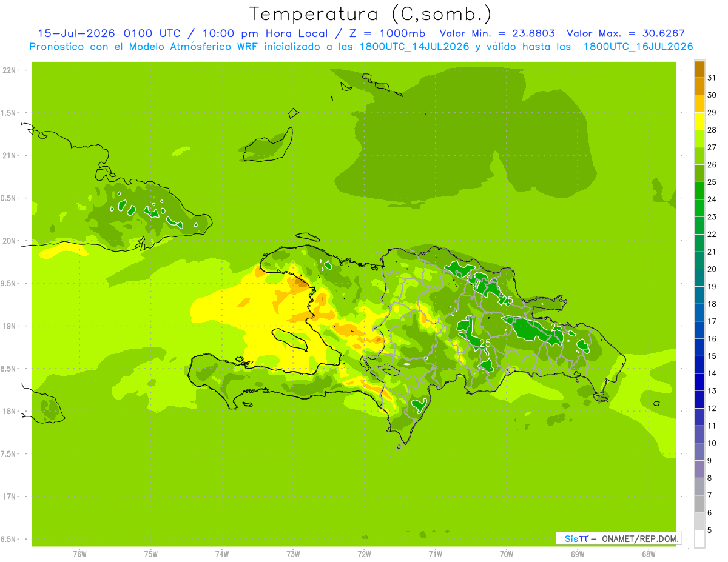Click the "72W" longitude label
This screenshot has width=728, height=562.
364,554
